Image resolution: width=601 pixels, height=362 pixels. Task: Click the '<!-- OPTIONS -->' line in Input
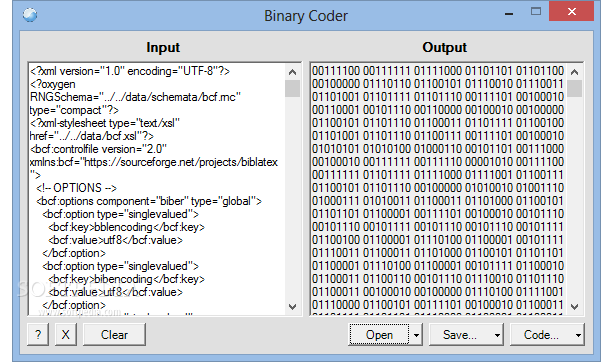[x=76, y=188]
